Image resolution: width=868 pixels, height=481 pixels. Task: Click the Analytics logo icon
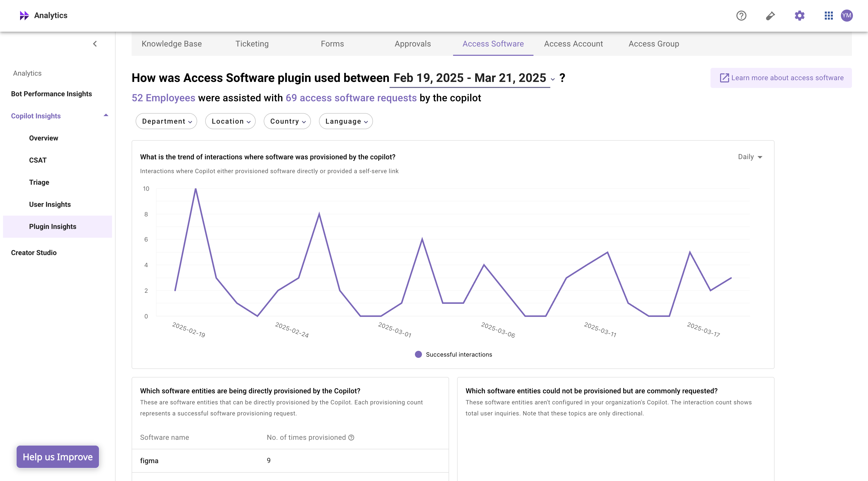24,16
